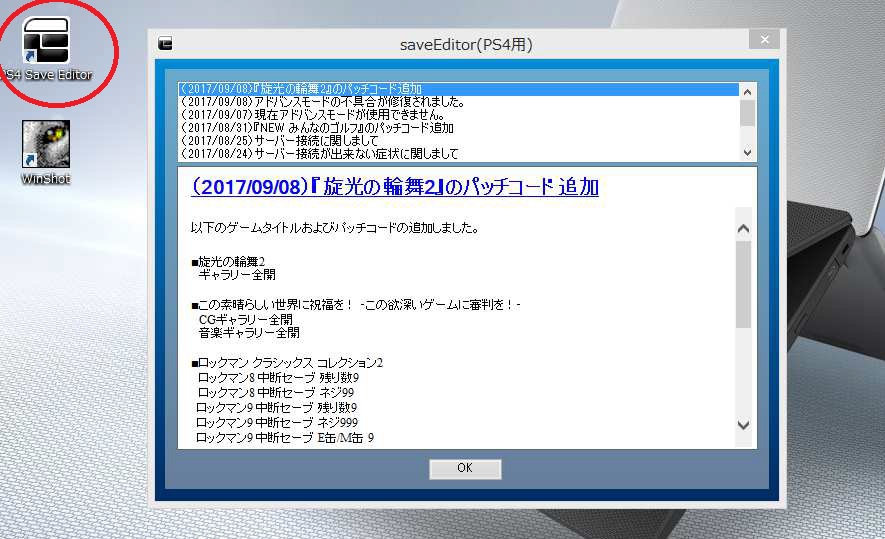Click the heading ロックマン クラシックス コレクション2

(x=287, y=362)
